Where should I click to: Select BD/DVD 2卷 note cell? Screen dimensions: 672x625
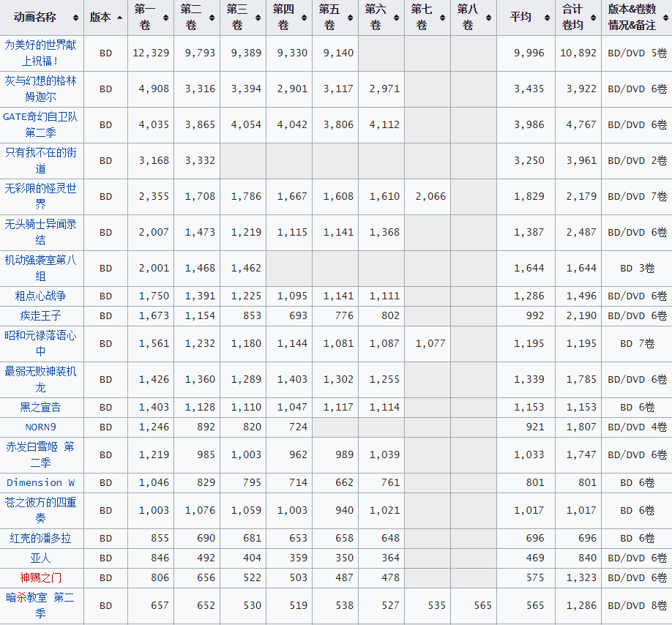click(x=638, y=160)
